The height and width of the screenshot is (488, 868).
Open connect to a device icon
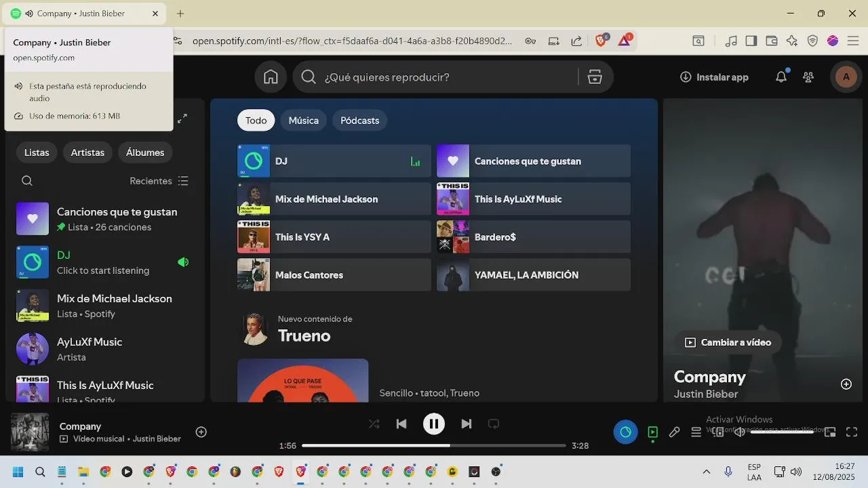pos(718,432)
